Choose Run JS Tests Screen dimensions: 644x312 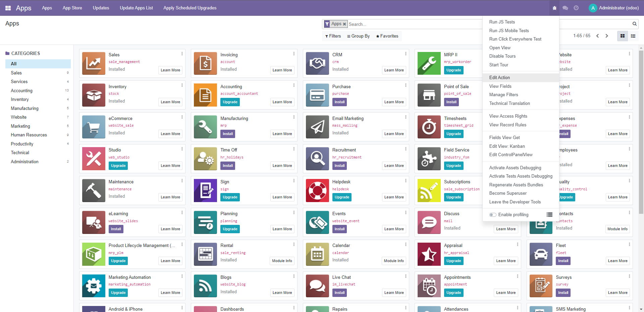click(521, 22)
